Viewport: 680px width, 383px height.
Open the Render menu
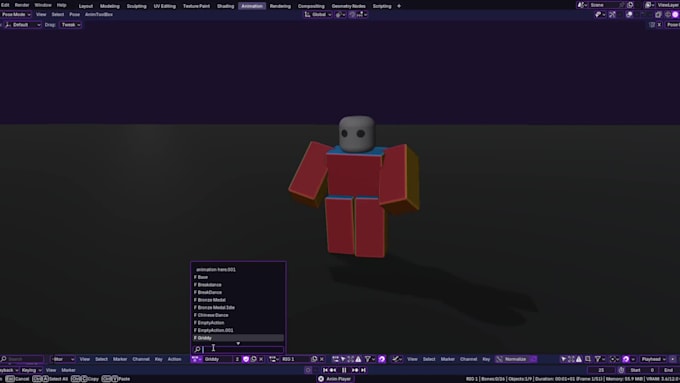[x=22, y=5]
